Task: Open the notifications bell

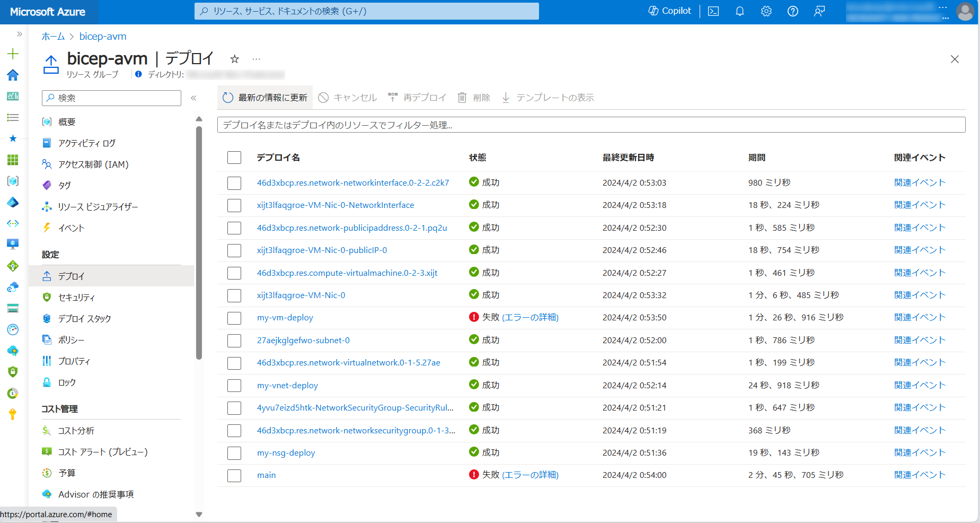Action: (740, 11)
